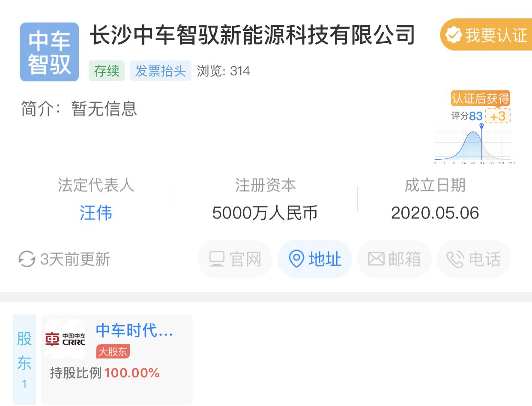Tap the 我要认证 verification button

click(x=486, y=35)
